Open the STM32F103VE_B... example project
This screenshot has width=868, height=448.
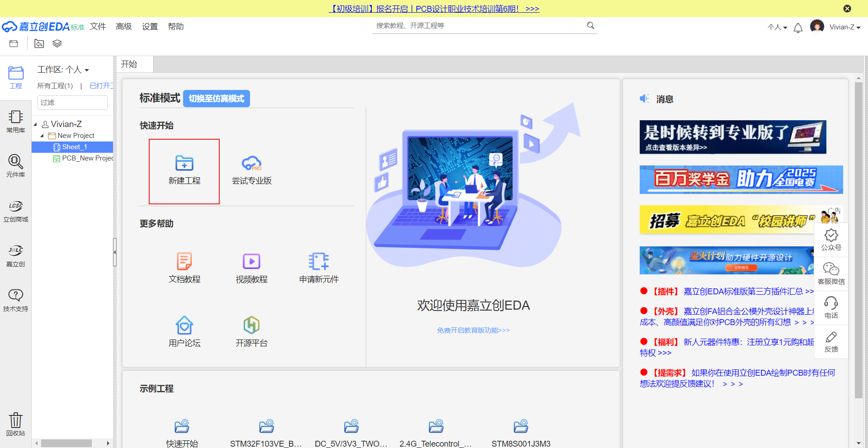[x=266, y=434]
